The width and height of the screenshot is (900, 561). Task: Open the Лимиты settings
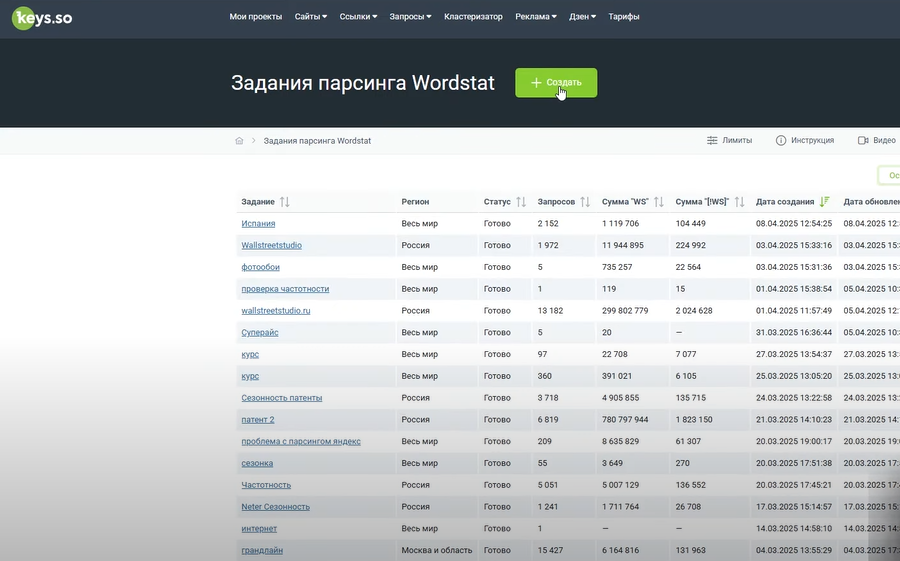(729, 141)
